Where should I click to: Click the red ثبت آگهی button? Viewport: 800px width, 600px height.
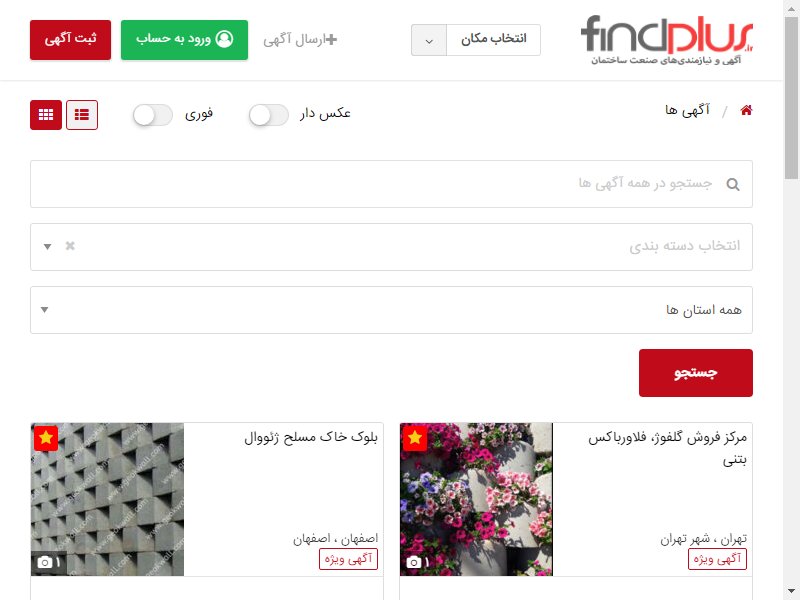[70, 40]
